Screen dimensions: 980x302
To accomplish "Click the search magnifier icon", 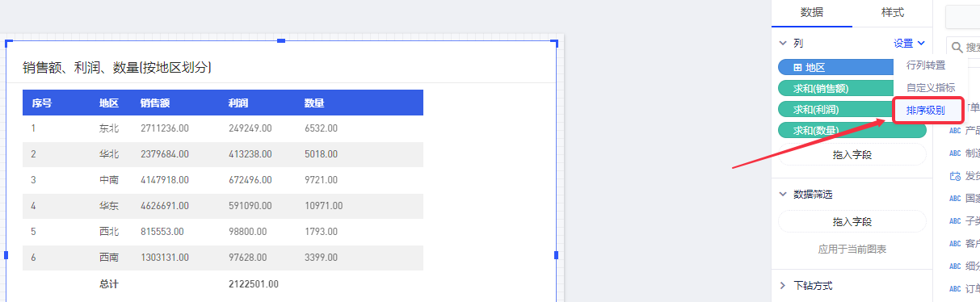I will pos(955,48).
